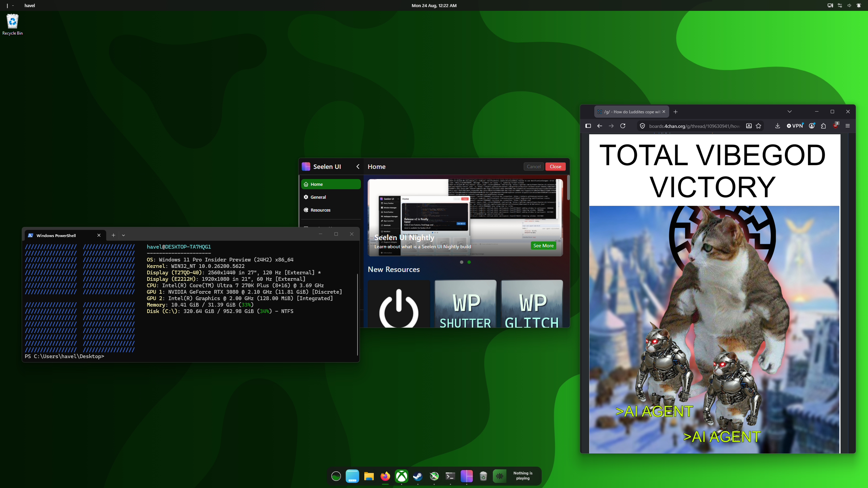868x488 pixels.
Task: Open quick settings sliders in top bar
Action: [x=840, y=5]
